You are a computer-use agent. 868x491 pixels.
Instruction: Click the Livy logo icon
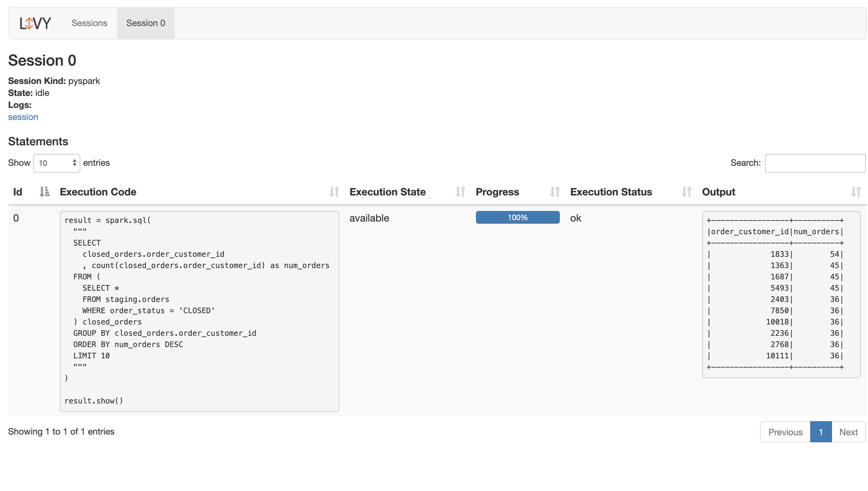35,23
